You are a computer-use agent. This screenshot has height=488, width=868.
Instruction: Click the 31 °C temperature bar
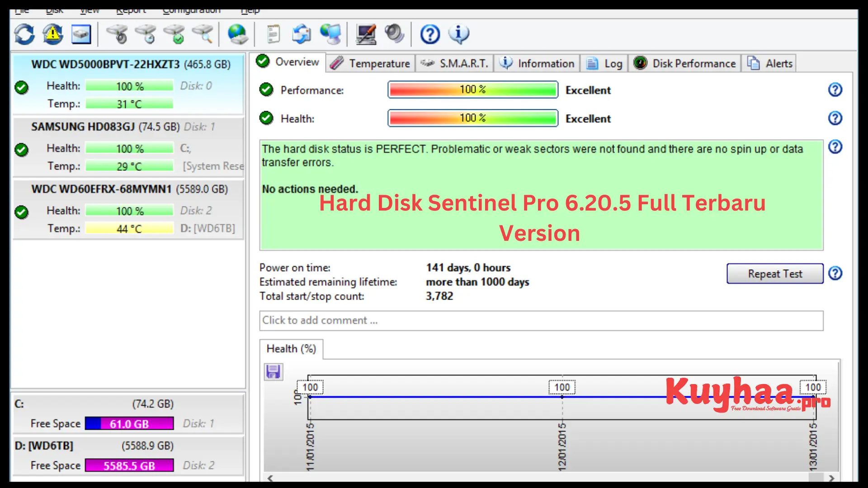pos(129,104)
